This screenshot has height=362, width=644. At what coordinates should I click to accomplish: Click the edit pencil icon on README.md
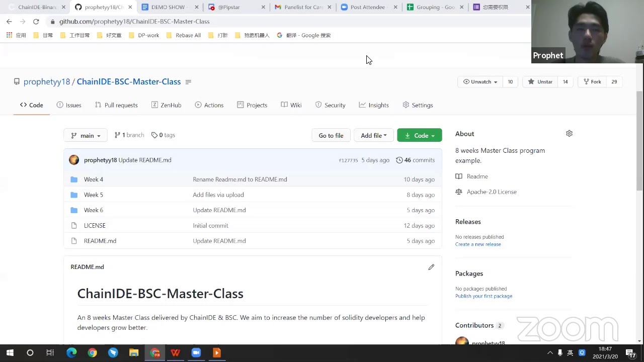click(x=431, y=267)
